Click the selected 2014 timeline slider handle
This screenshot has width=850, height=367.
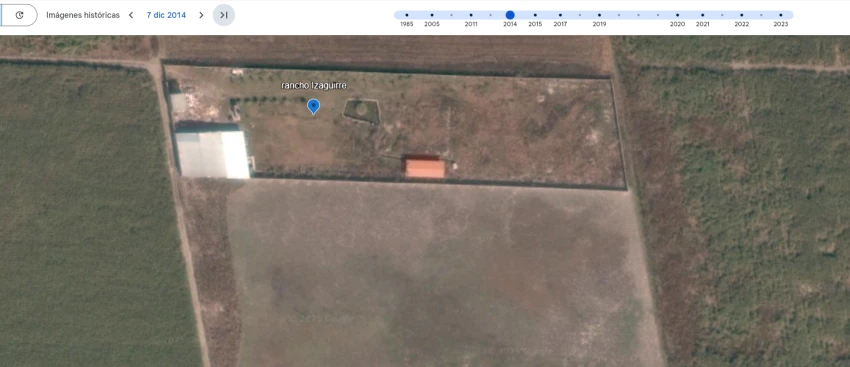(510, 15)
